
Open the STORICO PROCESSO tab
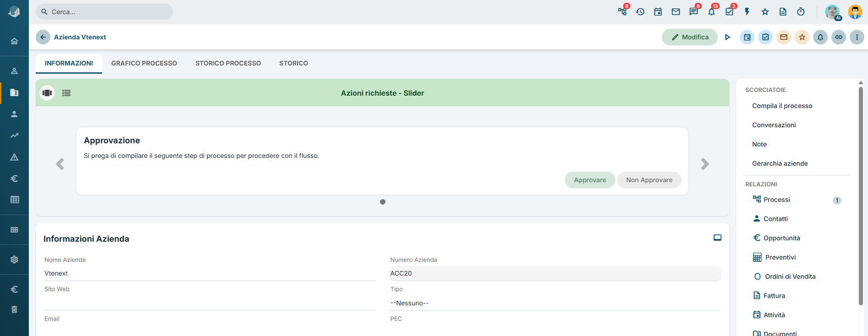coord(228,63)
